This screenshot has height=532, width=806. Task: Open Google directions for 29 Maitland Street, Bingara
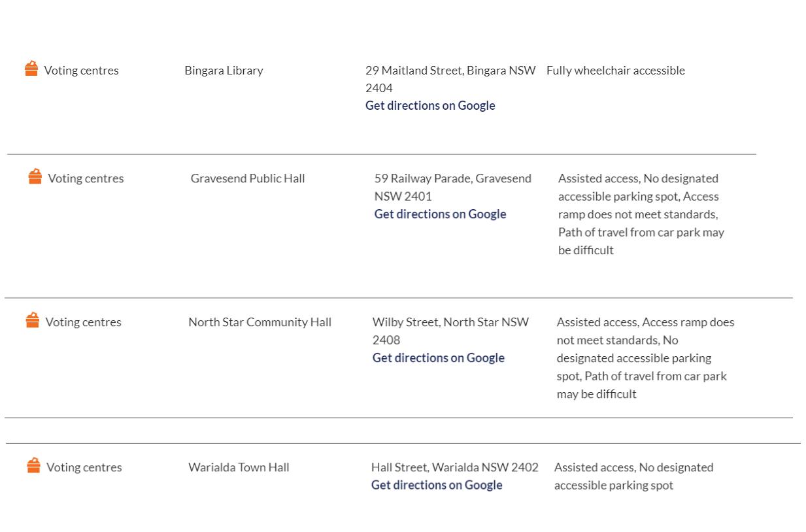[x=429, y=105]
